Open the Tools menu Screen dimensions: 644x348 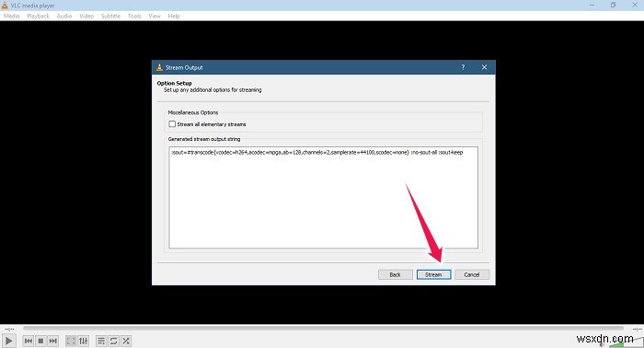point(134,16)
